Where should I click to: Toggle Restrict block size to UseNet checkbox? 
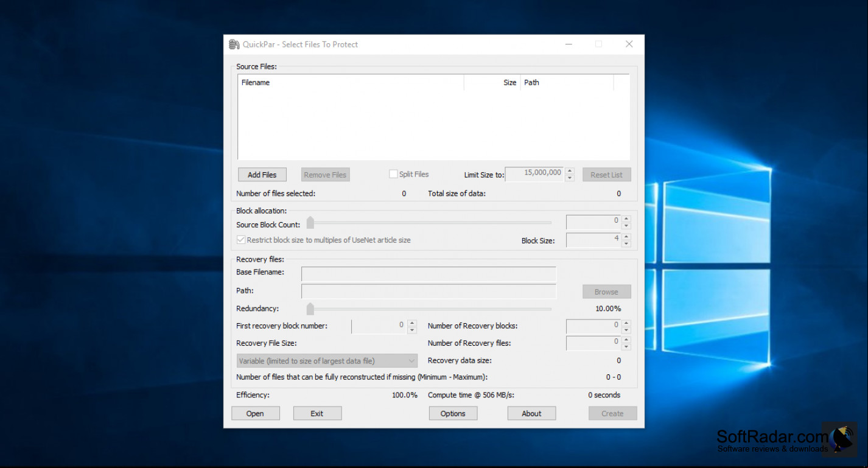click(x=241, y=240)
